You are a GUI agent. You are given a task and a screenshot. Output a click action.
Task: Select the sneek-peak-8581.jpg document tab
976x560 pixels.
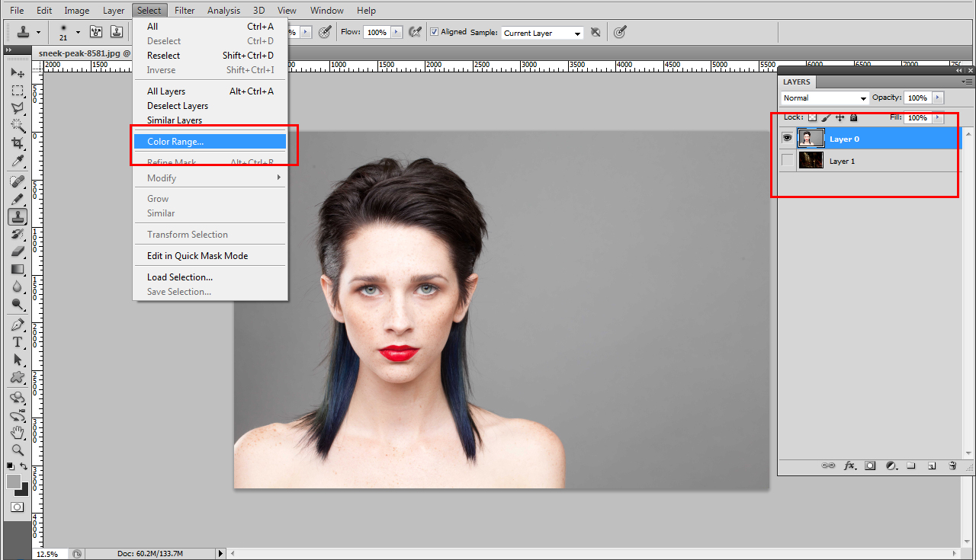[84, 54]
